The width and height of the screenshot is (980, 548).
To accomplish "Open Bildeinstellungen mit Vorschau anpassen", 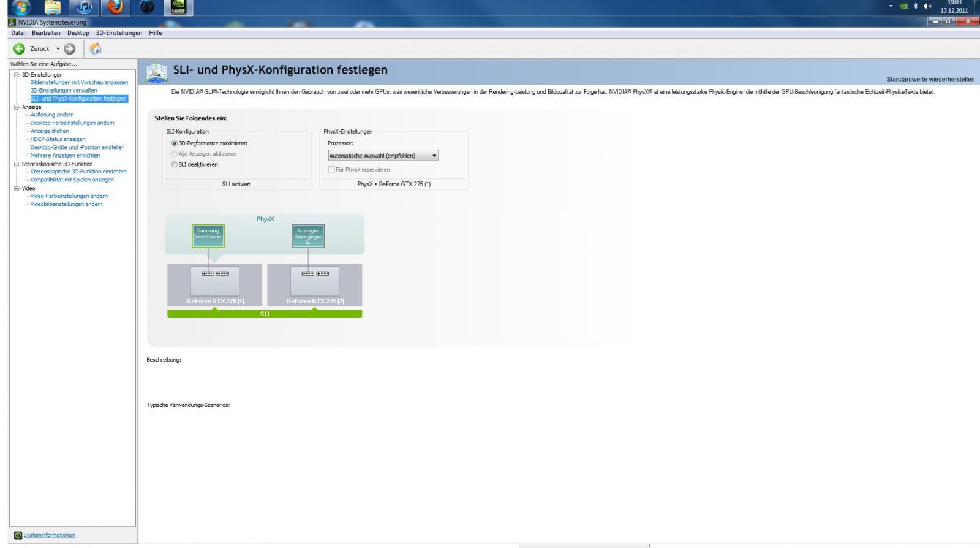I will [79, 82].
